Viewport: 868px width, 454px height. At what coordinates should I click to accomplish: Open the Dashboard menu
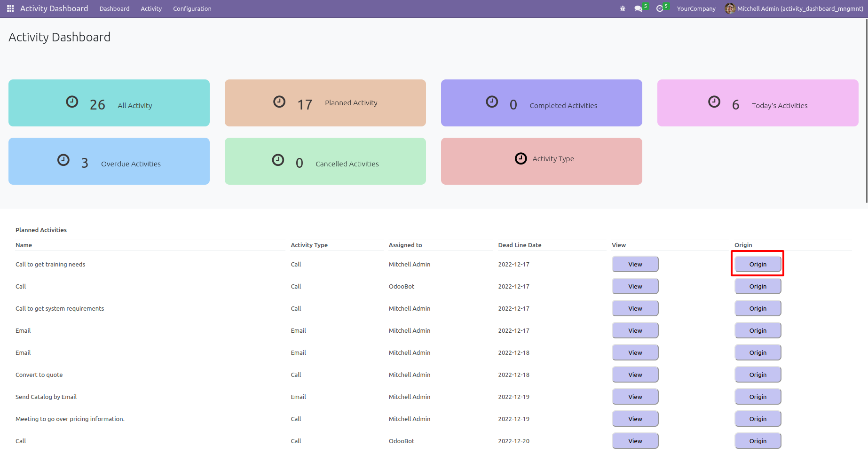114,8
